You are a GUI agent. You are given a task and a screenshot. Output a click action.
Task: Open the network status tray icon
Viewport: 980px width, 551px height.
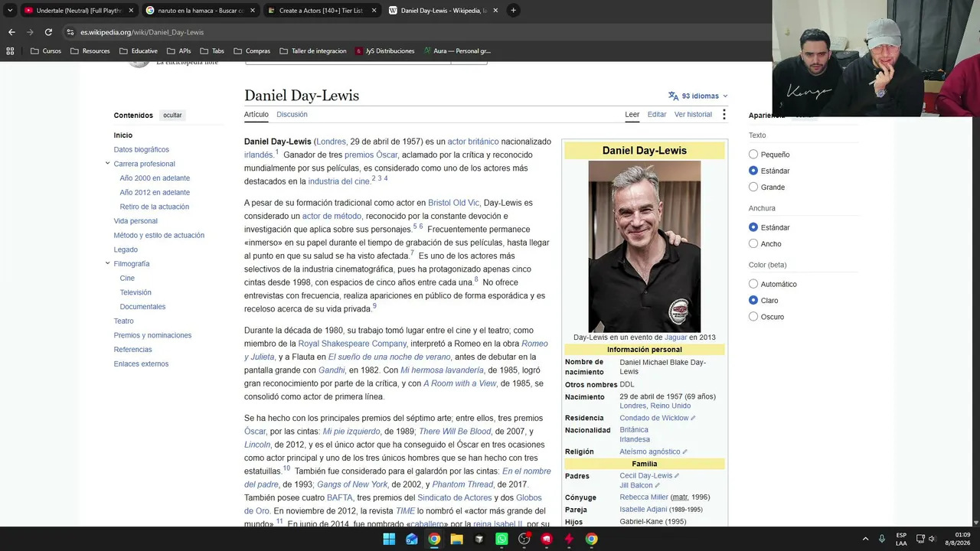pos(920,539)
